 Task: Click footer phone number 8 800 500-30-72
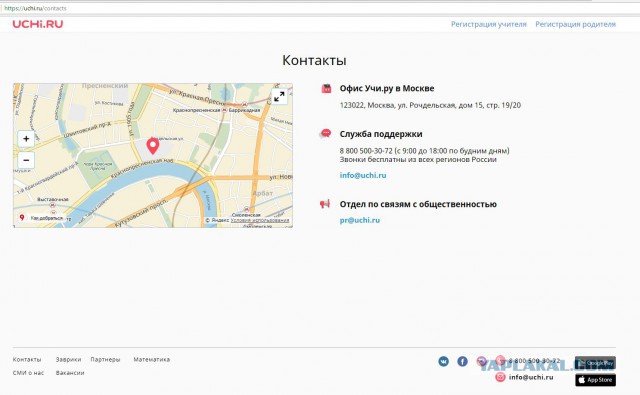click(534, 361)
